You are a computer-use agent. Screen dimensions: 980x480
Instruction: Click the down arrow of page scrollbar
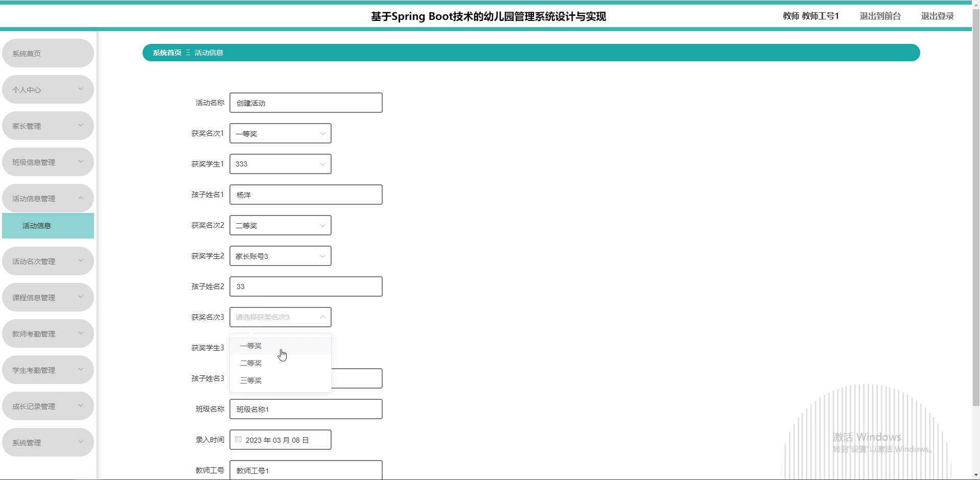pyautogui.click(x=975, y=475)
